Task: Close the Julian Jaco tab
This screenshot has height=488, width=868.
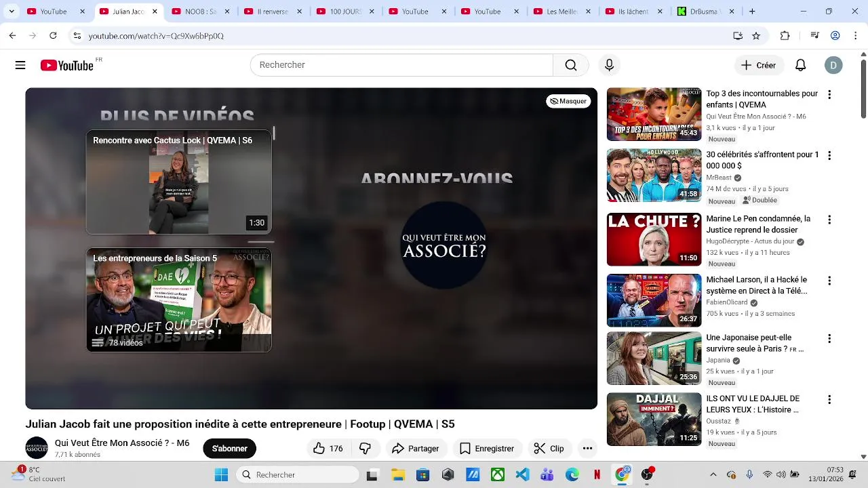Action: 155,12
